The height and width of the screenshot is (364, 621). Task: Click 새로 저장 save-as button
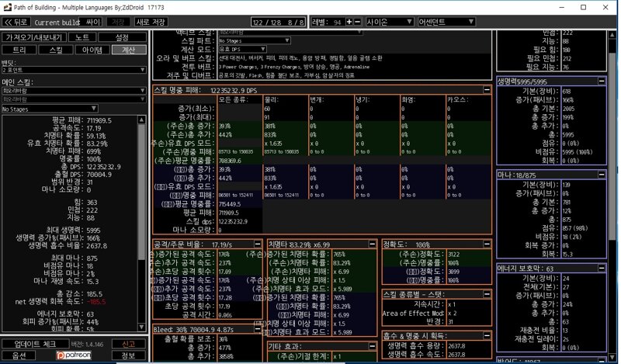tap(151, 22)
